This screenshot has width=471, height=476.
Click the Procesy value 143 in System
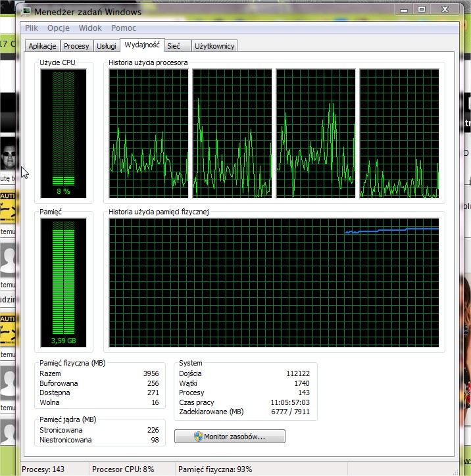(304, 393)
